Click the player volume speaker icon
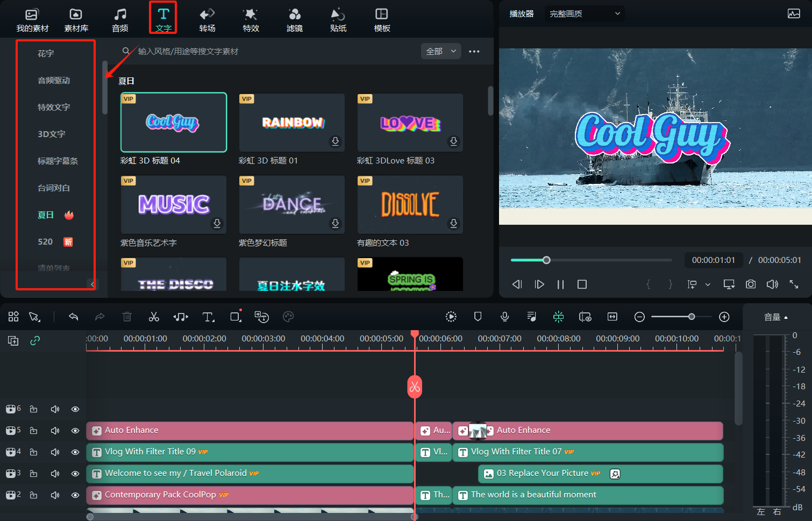 [772, 284]
